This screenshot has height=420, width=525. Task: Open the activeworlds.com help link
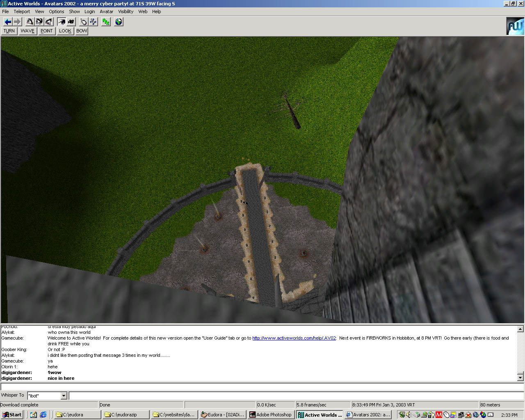pos(294,338)
